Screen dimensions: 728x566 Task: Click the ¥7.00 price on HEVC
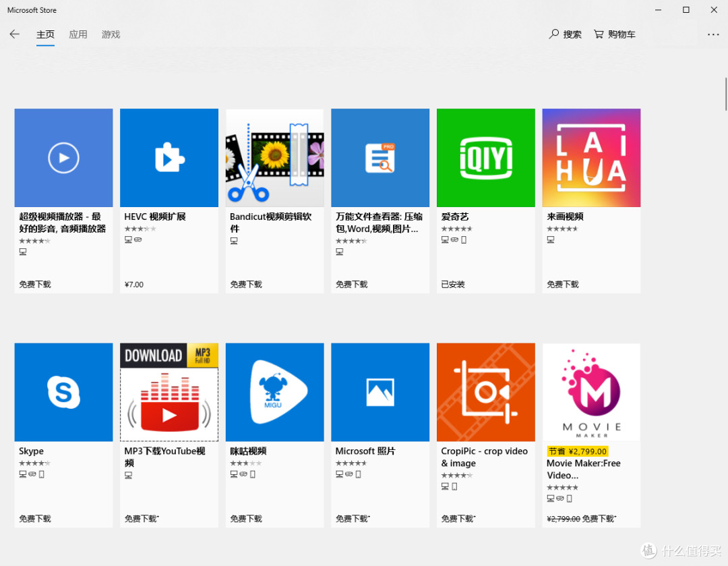pyautogui.click(x=134, y=285)
